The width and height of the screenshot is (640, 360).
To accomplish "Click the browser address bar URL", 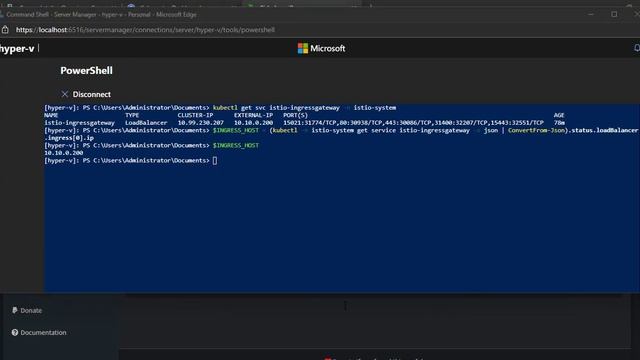I will point(145,30).
